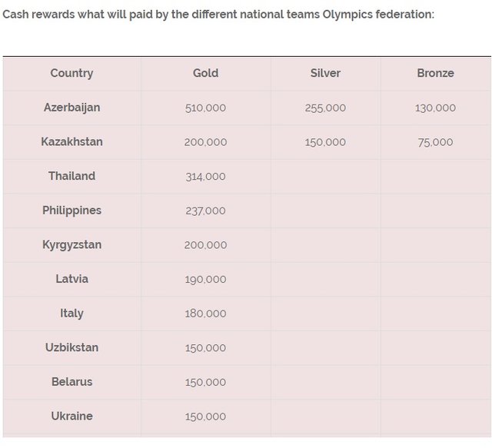Image resolution: width=492 pixels, height=448 pixels.
Task: Click the Country column header
Action: point(71,73)
